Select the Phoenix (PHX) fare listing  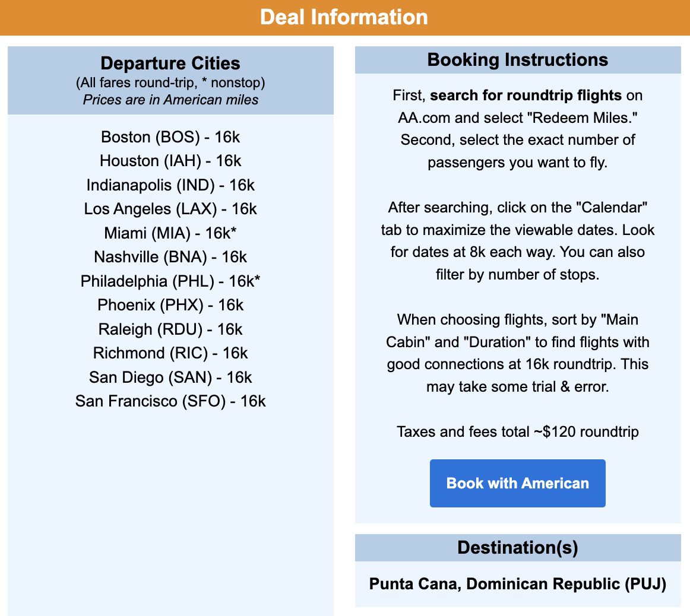pyautogui.click(x=170, y=305)
